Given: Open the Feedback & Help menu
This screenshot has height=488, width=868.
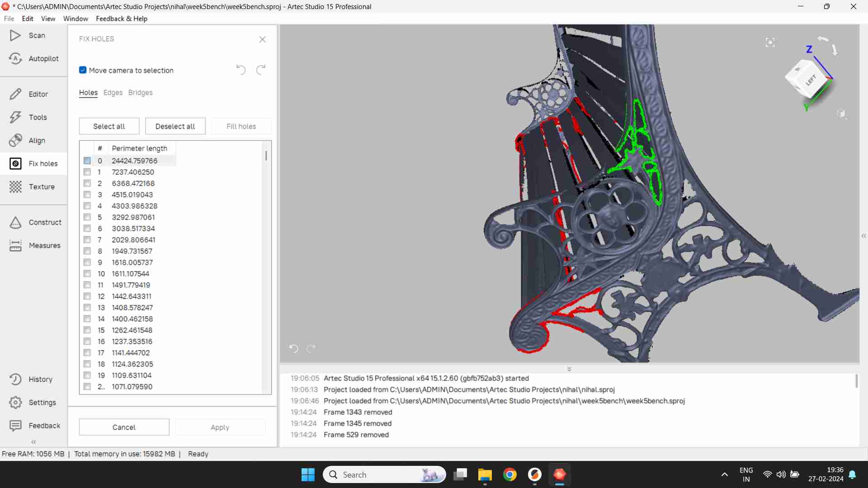Looking at the screenshot, I should pyautogui.click(x=122, y=19).
